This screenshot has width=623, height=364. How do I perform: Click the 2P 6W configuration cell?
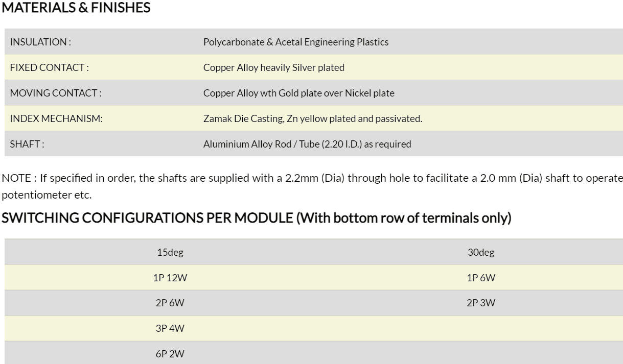170,303
